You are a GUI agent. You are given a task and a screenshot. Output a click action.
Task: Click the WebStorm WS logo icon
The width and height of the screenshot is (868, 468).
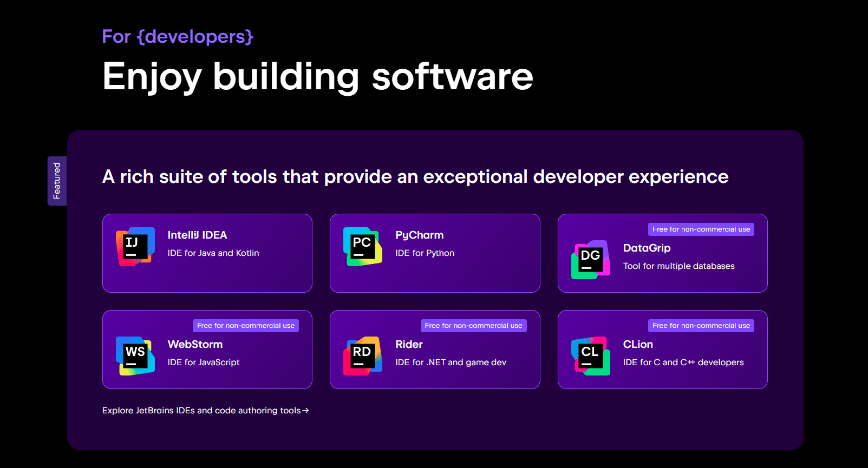(x=135, y=356)
